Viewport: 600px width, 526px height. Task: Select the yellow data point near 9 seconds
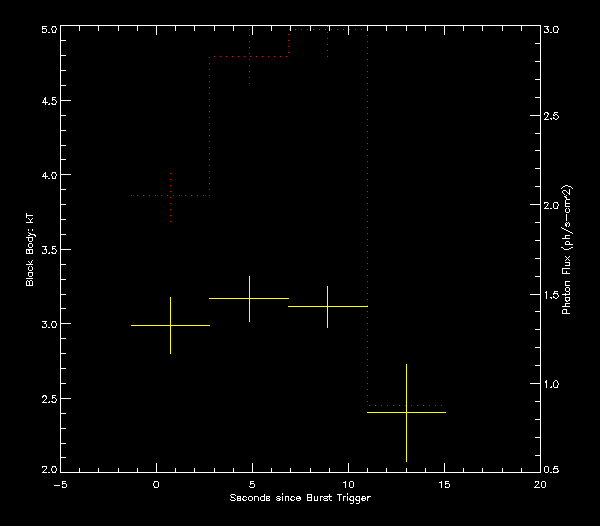[327, 306]
